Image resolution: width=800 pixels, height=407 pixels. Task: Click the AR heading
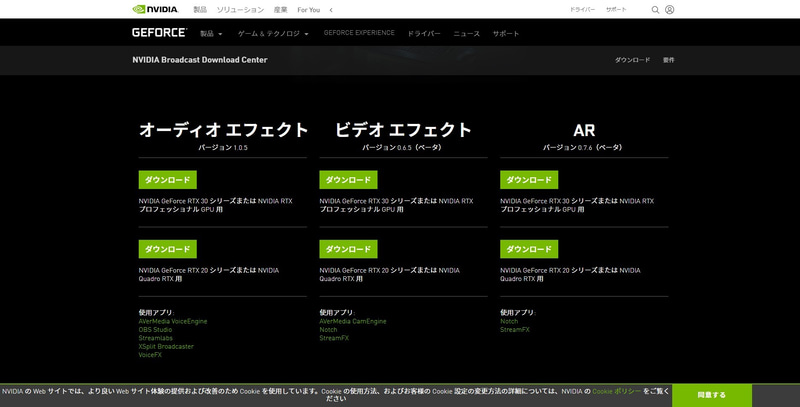click(x=584, y=131)
